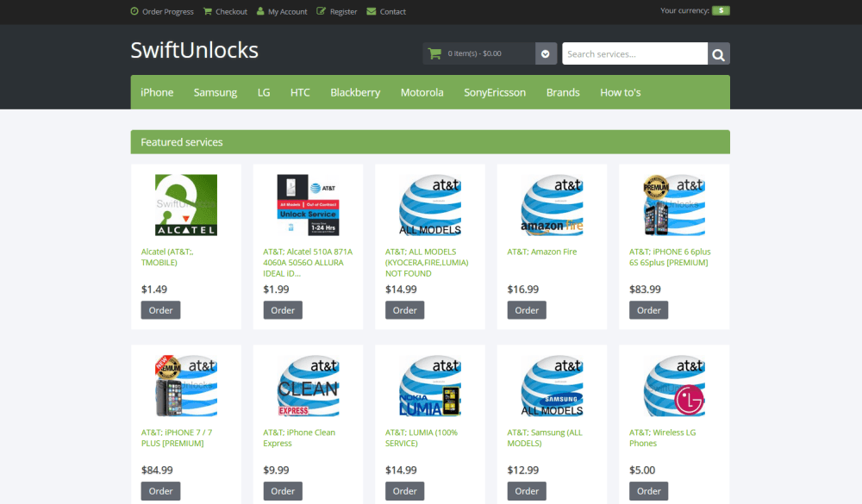Click the Your currency label

[684, 10]
